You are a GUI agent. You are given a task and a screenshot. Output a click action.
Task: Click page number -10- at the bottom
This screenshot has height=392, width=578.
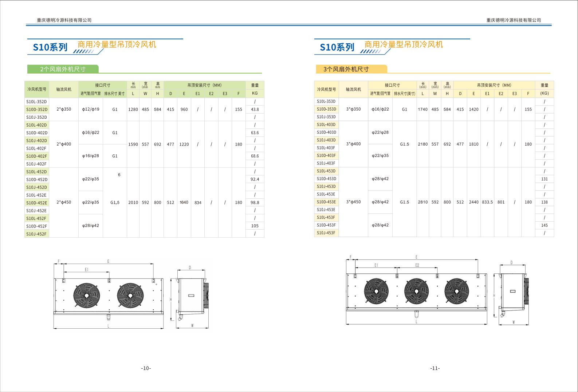(x=146, y=368)
